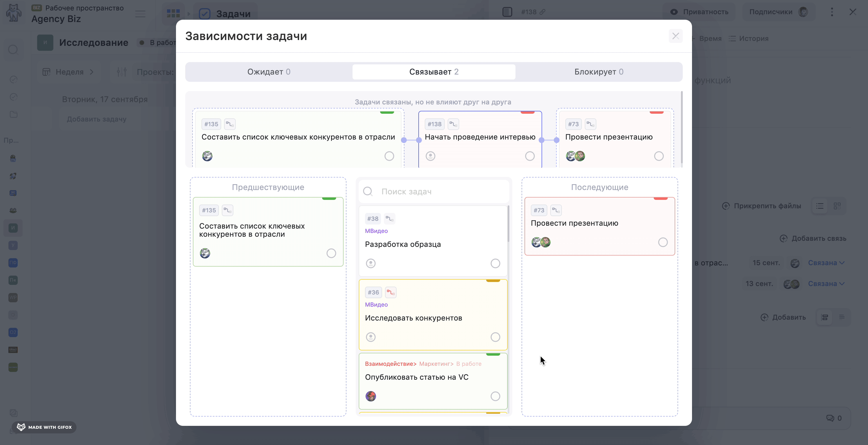Click compact-list view icon beside Добавить
The width and height of the screenshot is (868, 445).
(842, 317)
